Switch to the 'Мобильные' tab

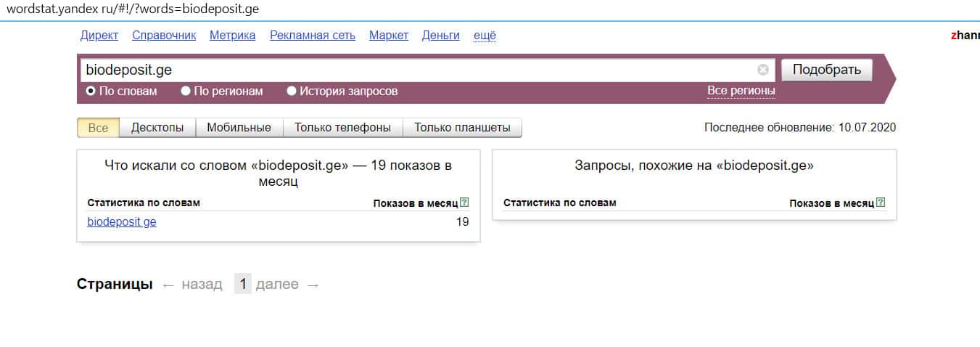[x=239, y=128]
